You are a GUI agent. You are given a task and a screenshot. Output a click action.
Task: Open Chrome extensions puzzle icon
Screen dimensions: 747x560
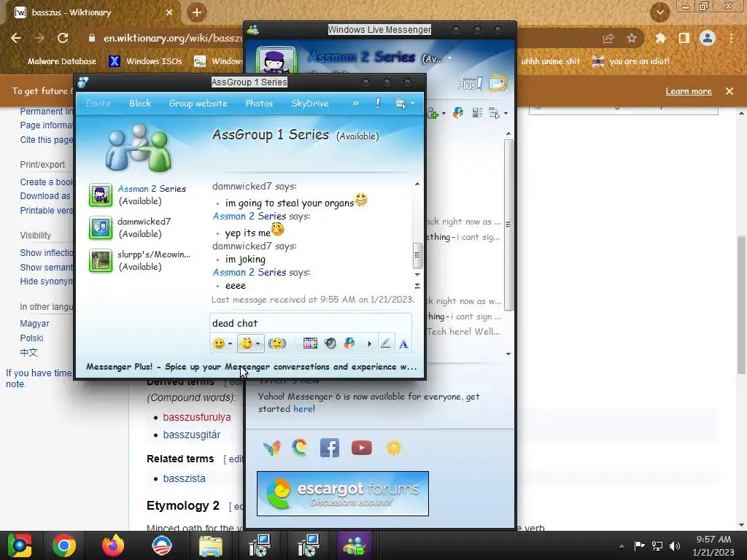pyautogui.click(x=660, y=38)
